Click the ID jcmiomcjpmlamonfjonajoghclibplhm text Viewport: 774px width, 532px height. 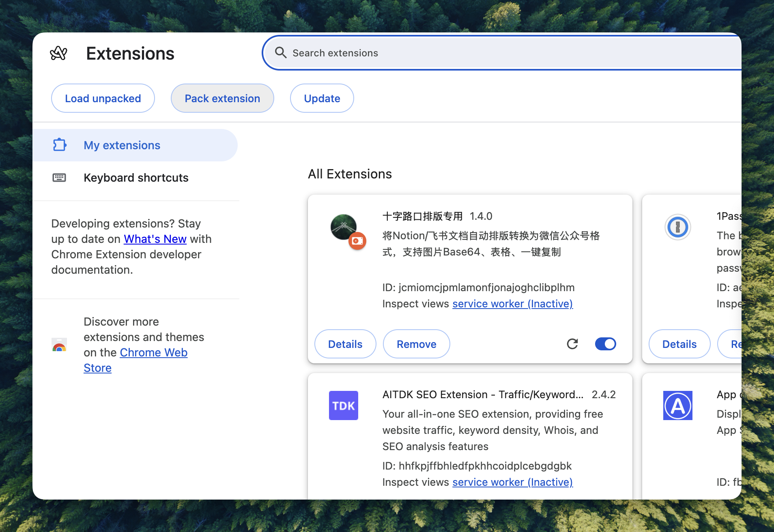coord(478,287)
